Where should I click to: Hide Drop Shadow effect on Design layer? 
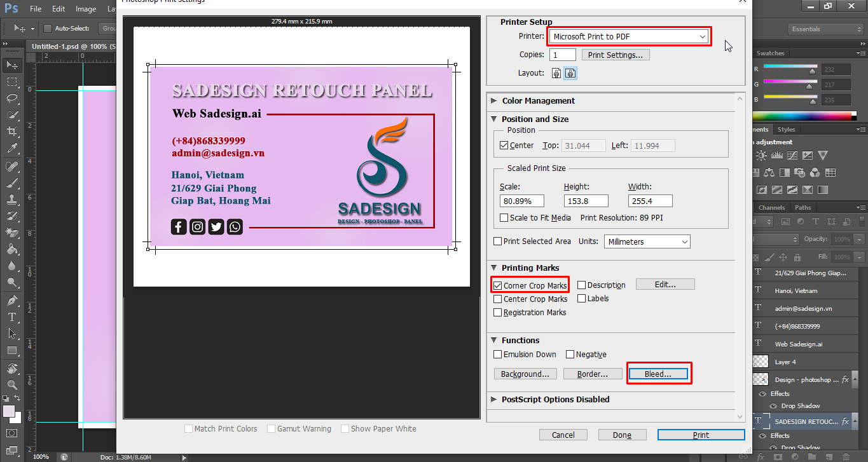(x=773, y=406)
